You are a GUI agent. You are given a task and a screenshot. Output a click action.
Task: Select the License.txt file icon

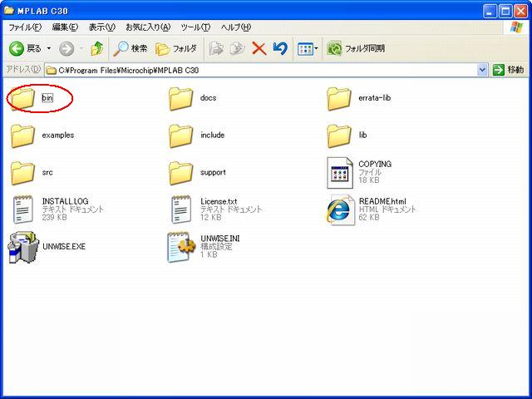click(x=181, y=209)
